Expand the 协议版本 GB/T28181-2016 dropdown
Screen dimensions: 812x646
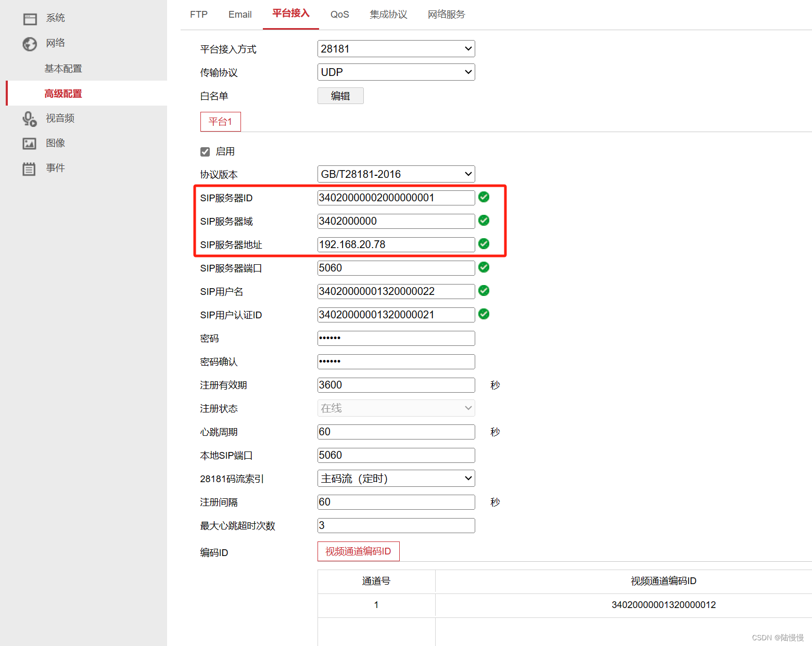click(396, 174)
